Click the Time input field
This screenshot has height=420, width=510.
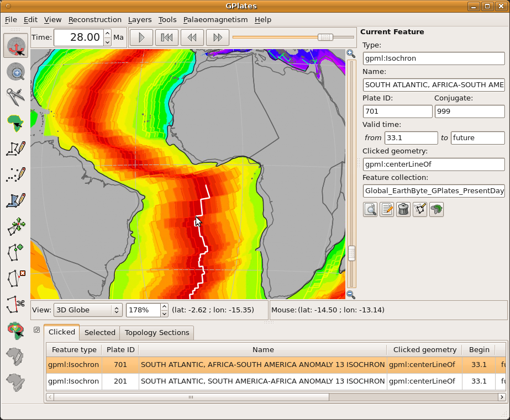(x=78, y=38)
